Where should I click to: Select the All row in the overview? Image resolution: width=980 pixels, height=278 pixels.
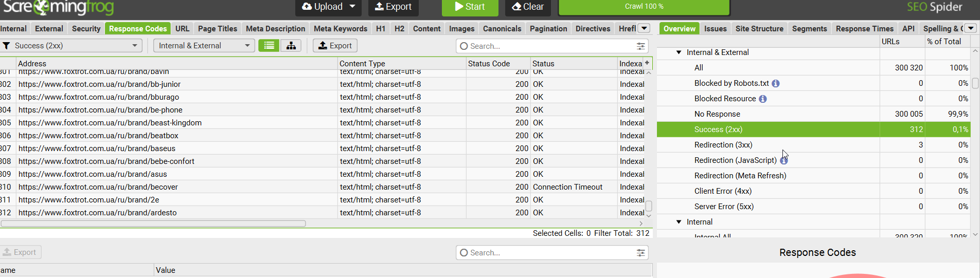coord(813,68)
